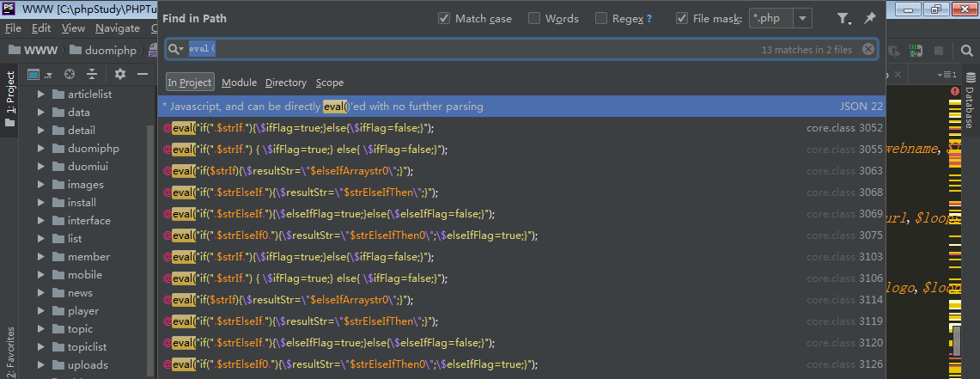Click the filter icon in Find in Path
The image size is (980, 379).
click(x=843, y=18)
